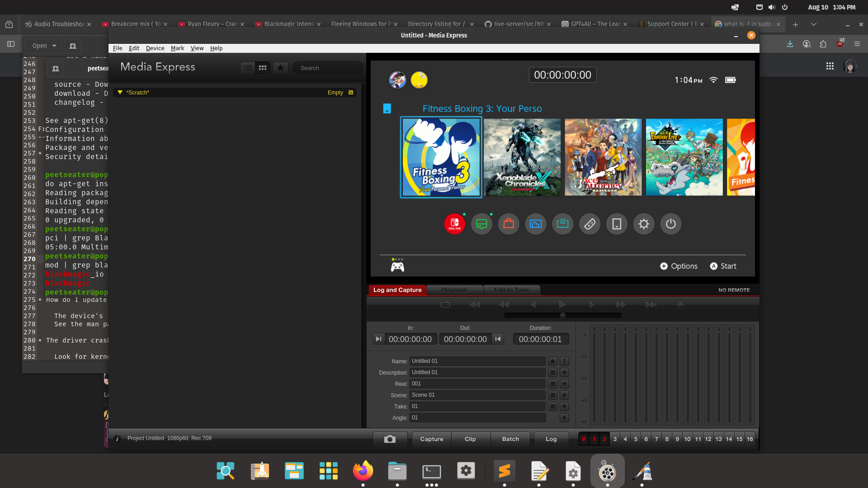Image resolution: width=868 pixels, height=488 pixels.
Task: Toggle audio channel 8 button
Action: [667, 439]
